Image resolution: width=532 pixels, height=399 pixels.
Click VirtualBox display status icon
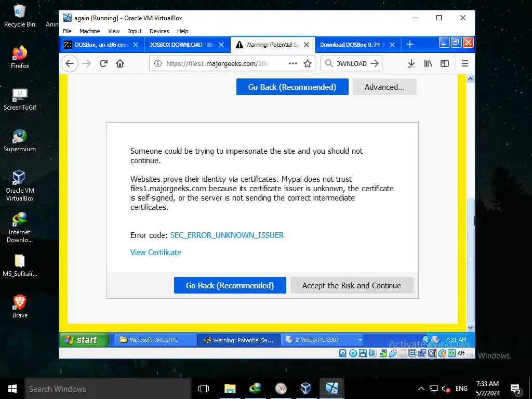[412, 353]
